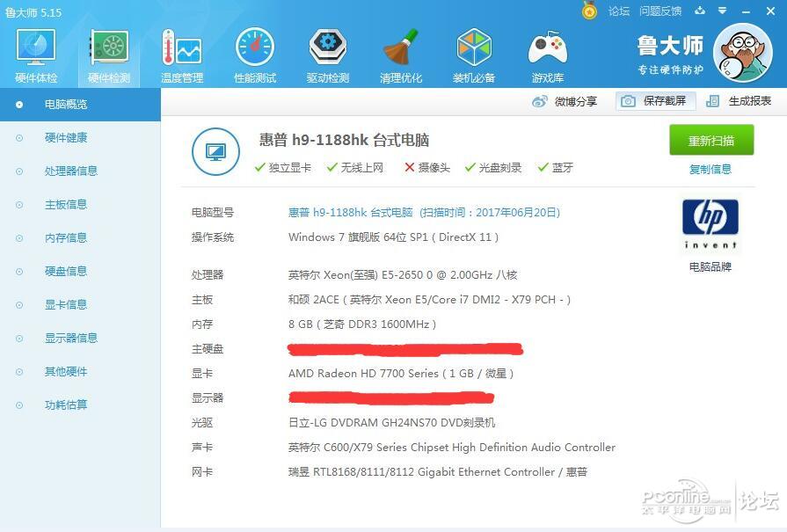
Task: Click the 独立显卡 feature indicator
Action: pyautogui.click(x=282, y=168)
